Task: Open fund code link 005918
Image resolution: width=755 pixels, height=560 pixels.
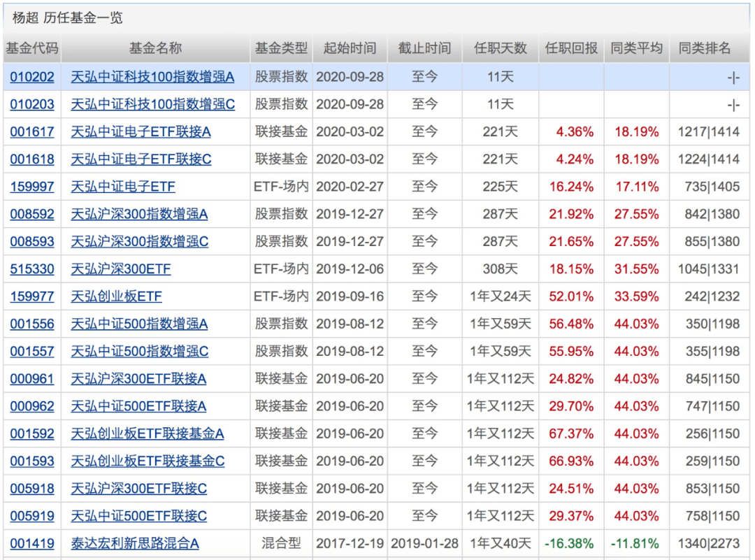Action: (31, 489)
